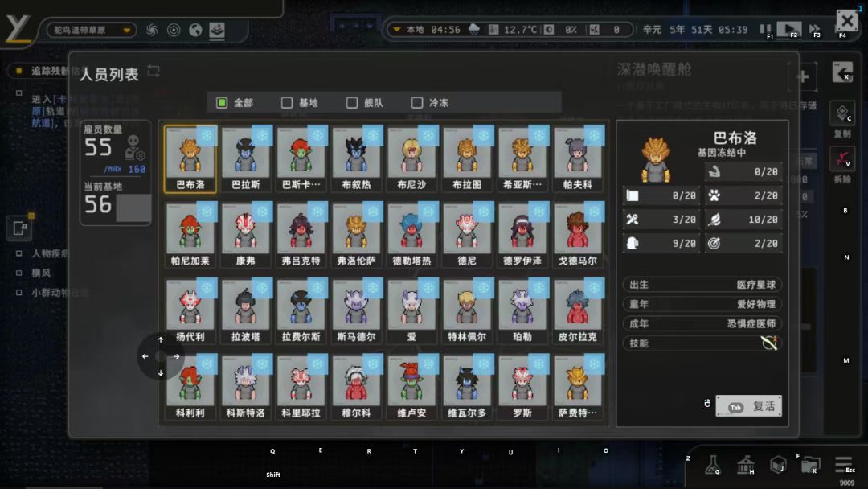
Task: Open the research flask icon (G)
Action: [x=712, y=465]
